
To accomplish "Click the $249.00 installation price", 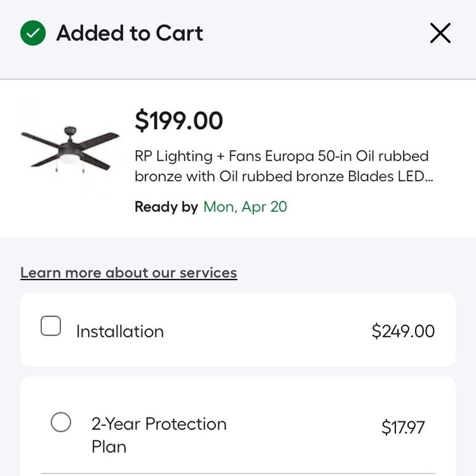I will point(403,331).
